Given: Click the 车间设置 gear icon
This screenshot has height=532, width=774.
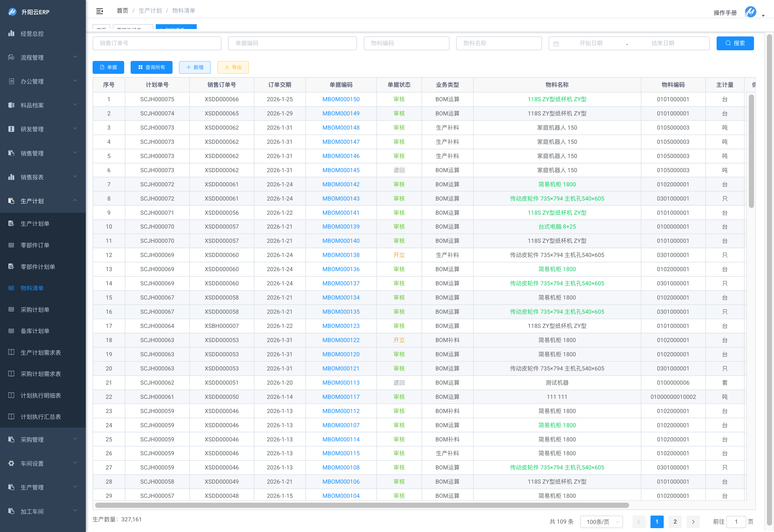Looking at the screenshot, I should click(x=11, y=463).
